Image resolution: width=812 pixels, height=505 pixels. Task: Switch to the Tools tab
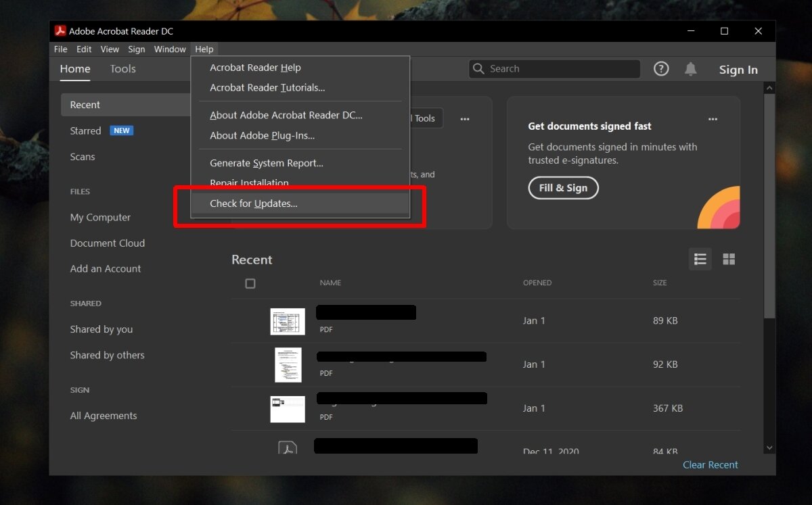122,68
